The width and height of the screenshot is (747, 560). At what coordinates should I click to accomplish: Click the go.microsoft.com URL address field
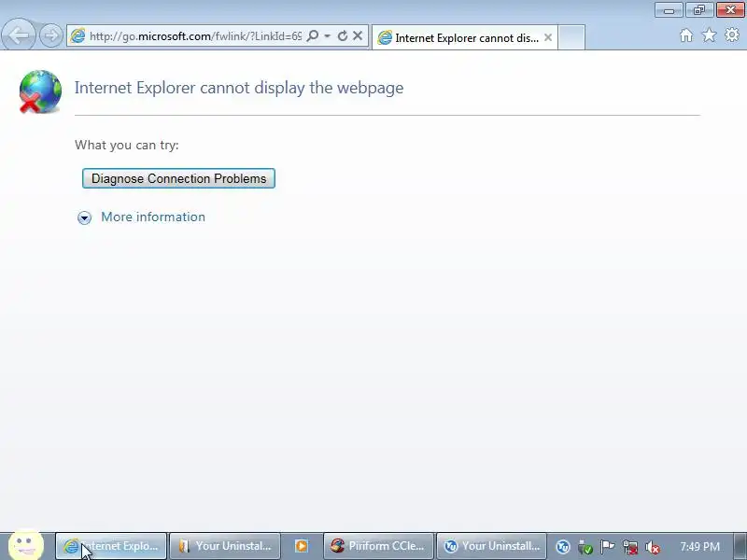[x=195, y=36]
